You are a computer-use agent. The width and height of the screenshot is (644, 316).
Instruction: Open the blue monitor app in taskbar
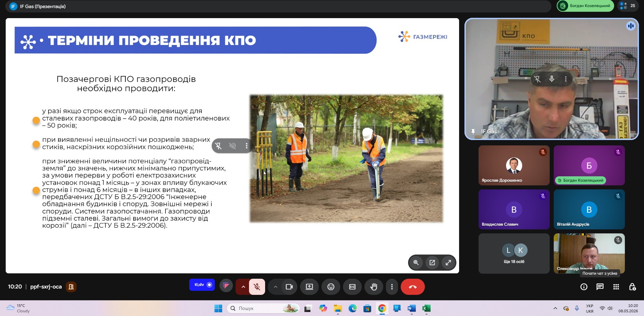[397, 308]
